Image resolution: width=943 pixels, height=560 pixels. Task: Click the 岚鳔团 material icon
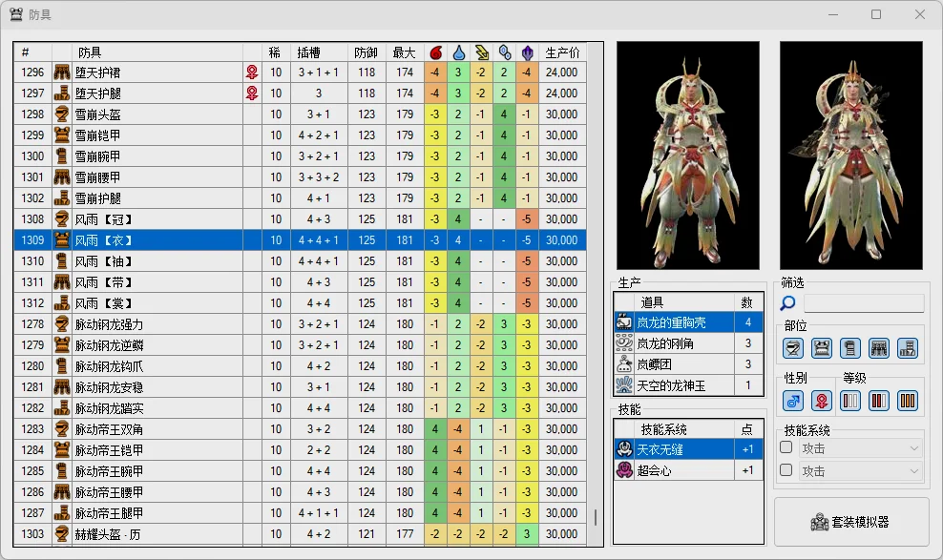624,364
